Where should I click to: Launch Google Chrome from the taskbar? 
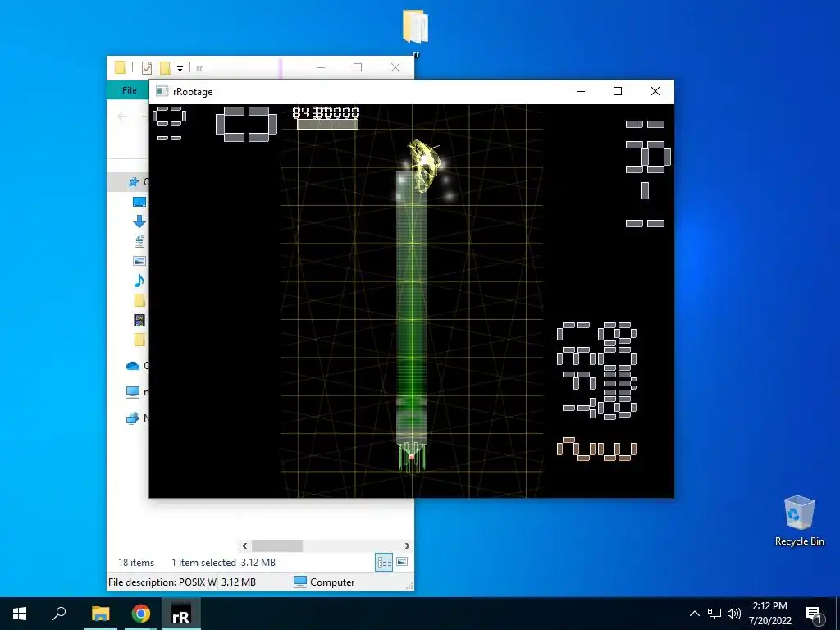141,614
